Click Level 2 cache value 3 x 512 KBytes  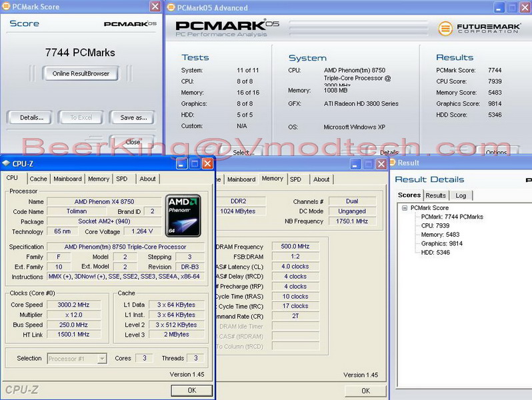pos(177,325)
